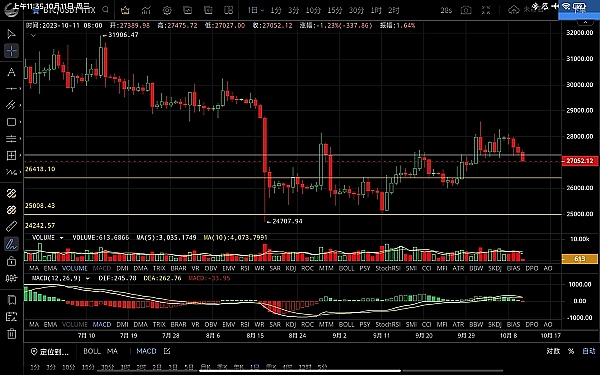Open the MACD(12,26,9) parameter dropdown
Viewport: 600px width, 375px height.
88,279
